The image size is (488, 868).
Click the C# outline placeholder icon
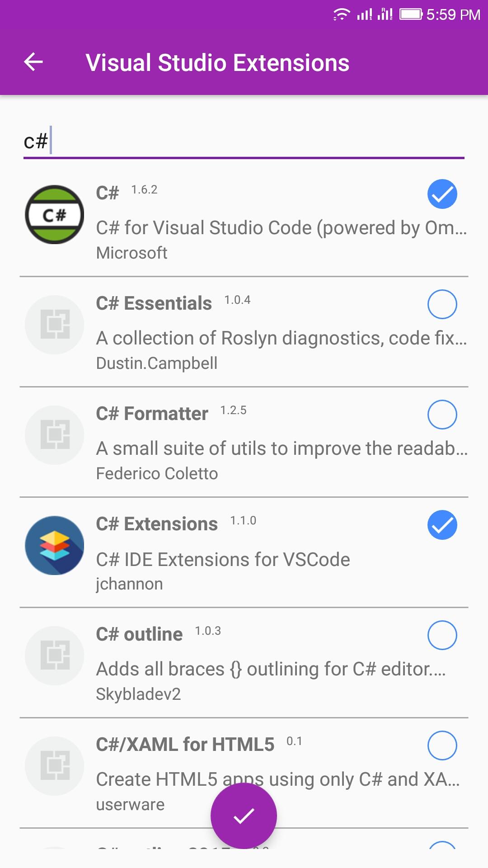pyautogui.click(x=54, y=656)
